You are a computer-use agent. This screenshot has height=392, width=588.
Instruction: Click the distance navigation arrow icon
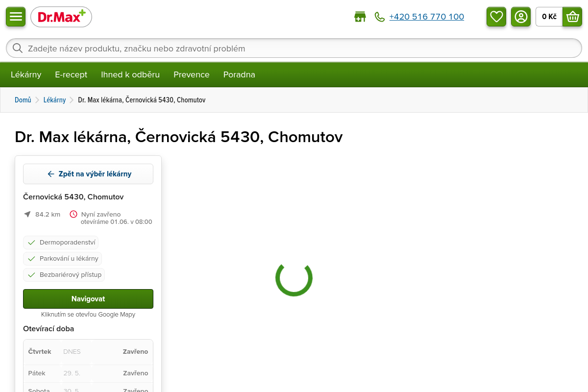[27, 214]
